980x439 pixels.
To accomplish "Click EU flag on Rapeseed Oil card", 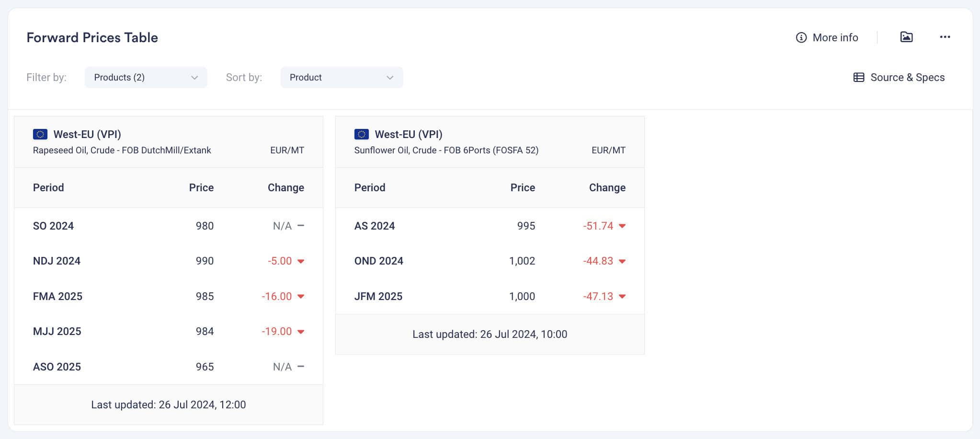I will (40, 134).
